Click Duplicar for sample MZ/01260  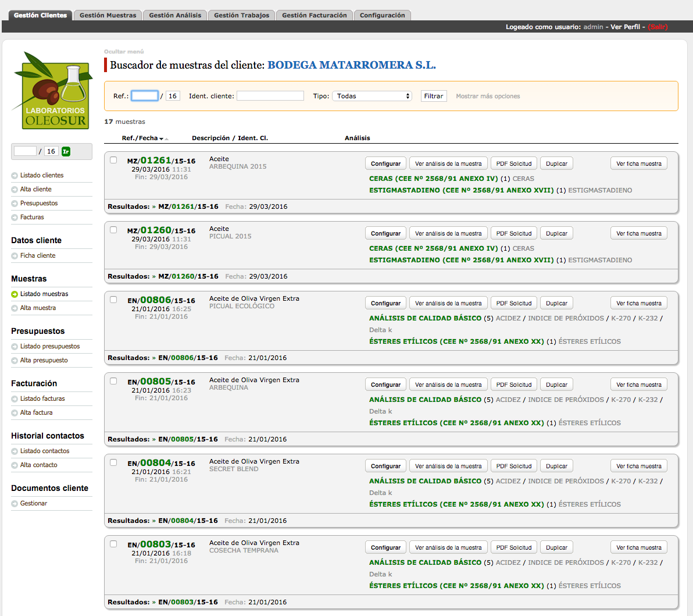click(x=556, y=233)
